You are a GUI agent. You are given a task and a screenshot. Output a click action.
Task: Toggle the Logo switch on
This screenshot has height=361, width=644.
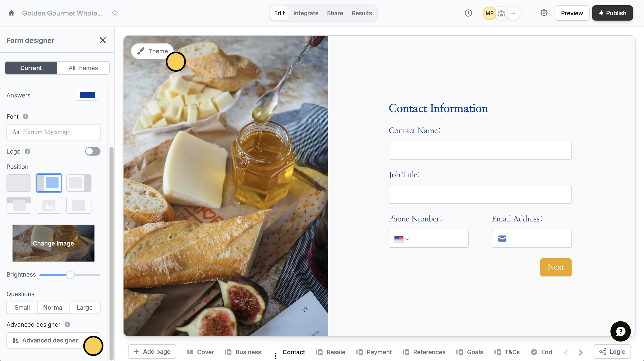click(x=93, y=151)
